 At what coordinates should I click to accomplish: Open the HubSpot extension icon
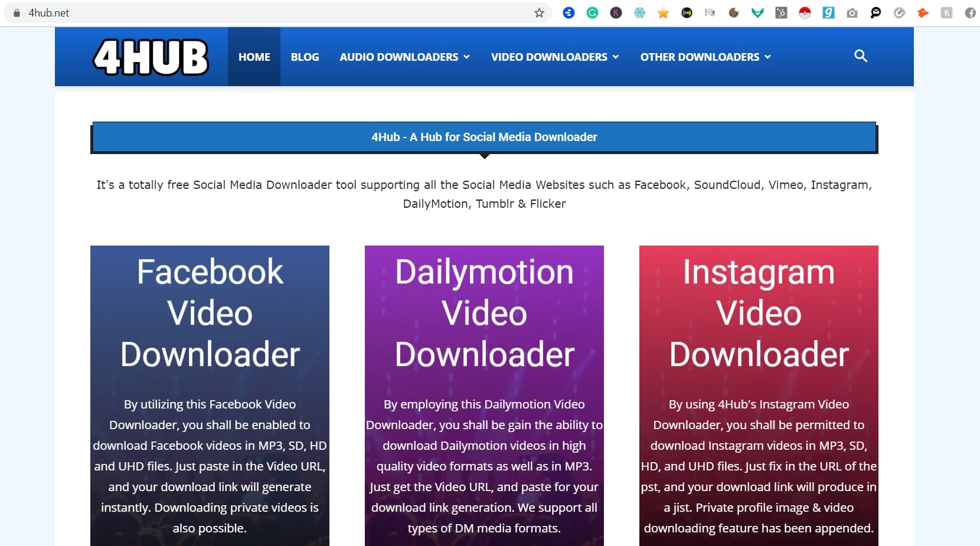click(x=781, y=12)
